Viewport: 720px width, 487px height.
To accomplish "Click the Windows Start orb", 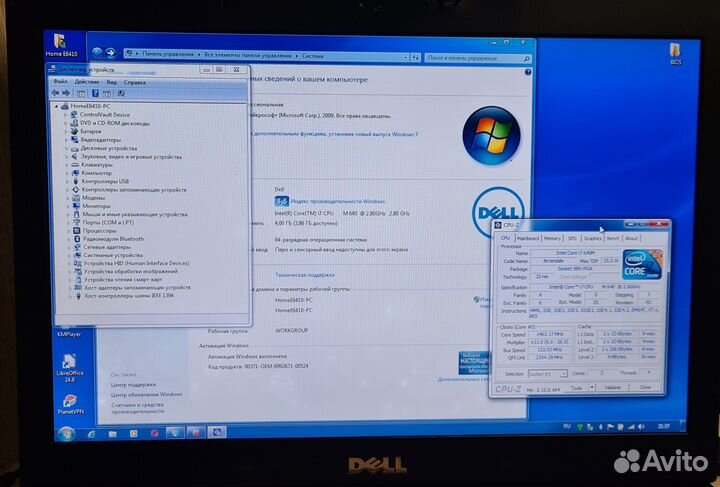I will (66, 433).
